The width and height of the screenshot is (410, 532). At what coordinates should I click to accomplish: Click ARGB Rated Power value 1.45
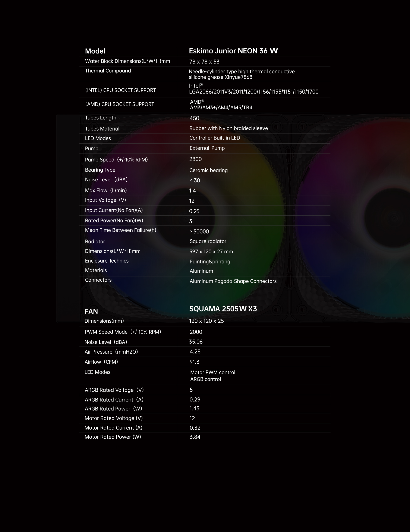[194, 409]
